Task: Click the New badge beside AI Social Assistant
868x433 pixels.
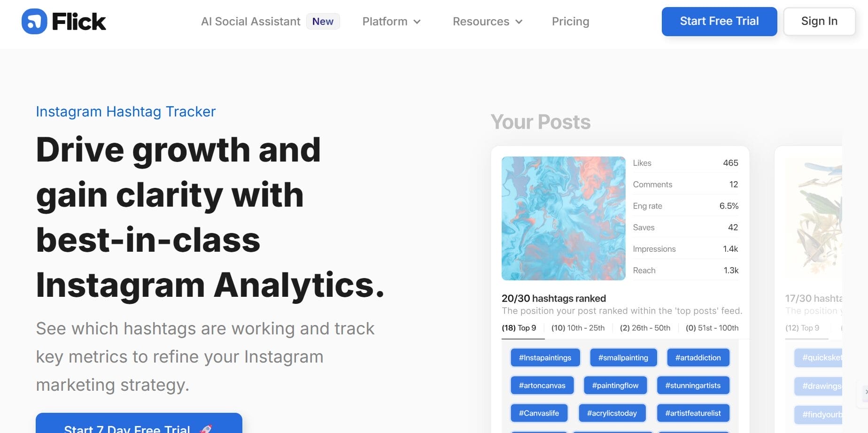Action: pos(323,22)
